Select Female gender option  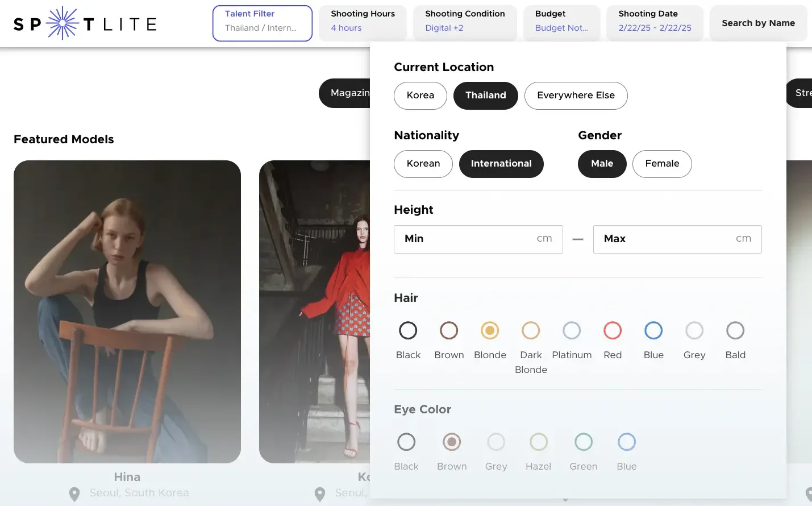[662, 164]
